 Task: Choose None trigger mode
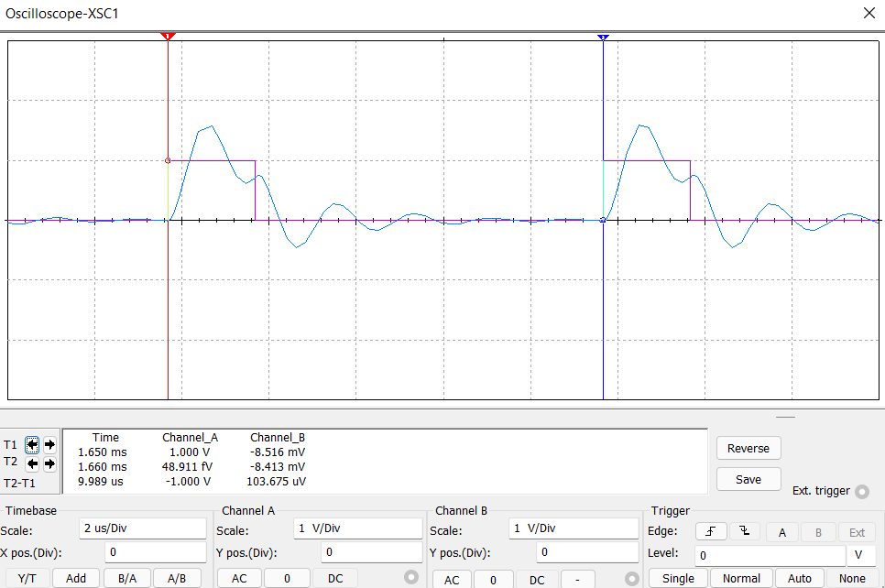[852, 579]
